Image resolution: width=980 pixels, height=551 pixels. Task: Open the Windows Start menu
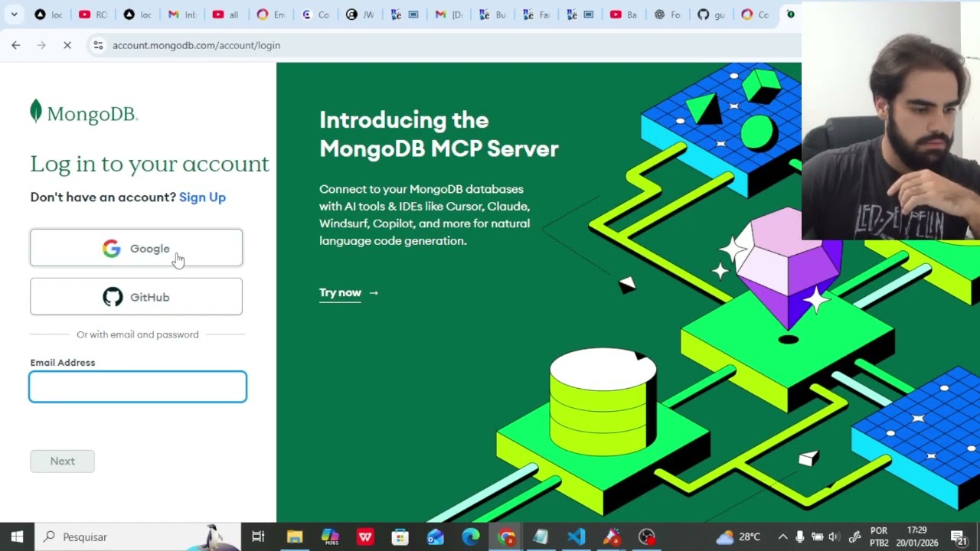click(x=17, y=536)
